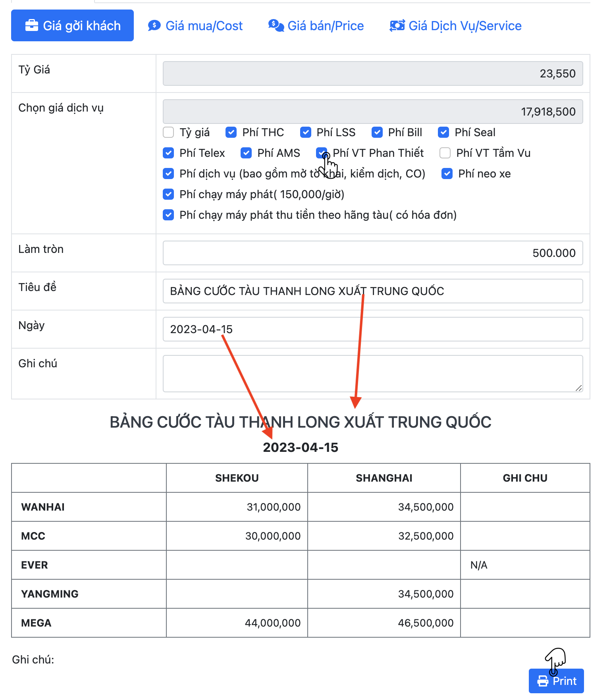Disable the Phí Seal checkbox
The width and height of the screenshot is (611, 700).
443,132
